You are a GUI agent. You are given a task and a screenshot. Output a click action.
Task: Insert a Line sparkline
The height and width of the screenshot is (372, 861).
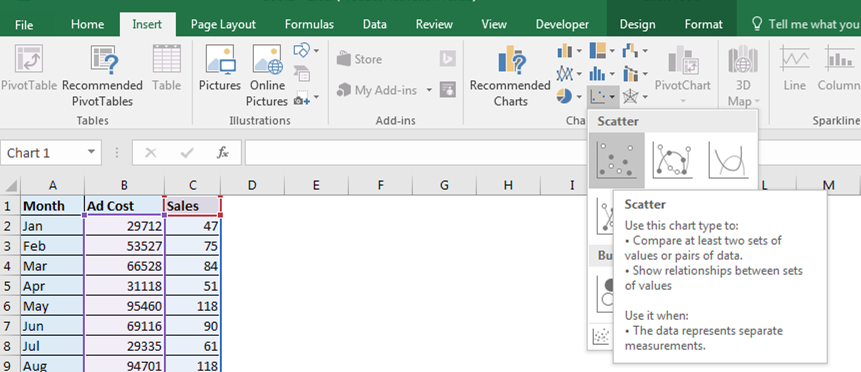tap(795, 69)
